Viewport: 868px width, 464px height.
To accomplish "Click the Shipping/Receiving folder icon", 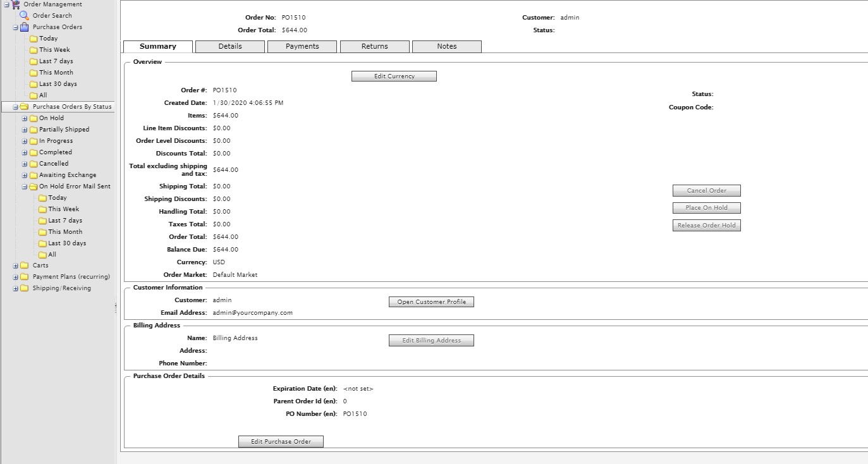I will point(24,288).
